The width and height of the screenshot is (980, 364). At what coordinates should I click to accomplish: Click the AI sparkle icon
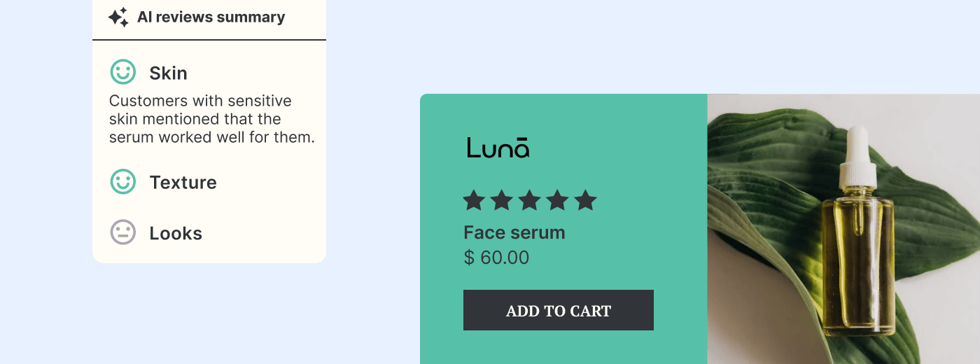118,17
